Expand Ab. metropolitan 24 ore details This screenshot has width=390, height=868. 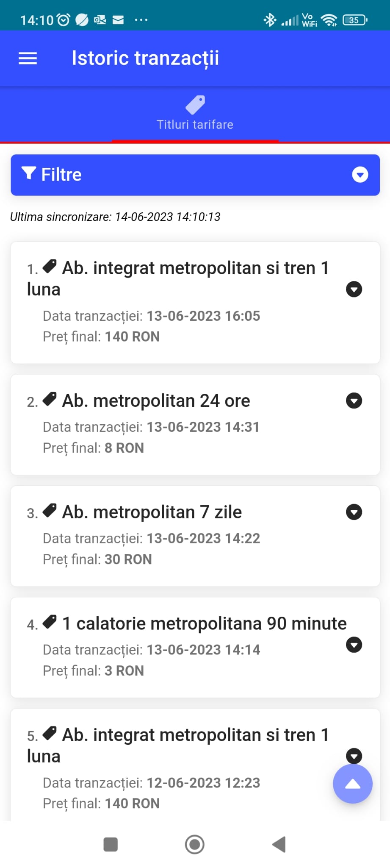point(354,401)
